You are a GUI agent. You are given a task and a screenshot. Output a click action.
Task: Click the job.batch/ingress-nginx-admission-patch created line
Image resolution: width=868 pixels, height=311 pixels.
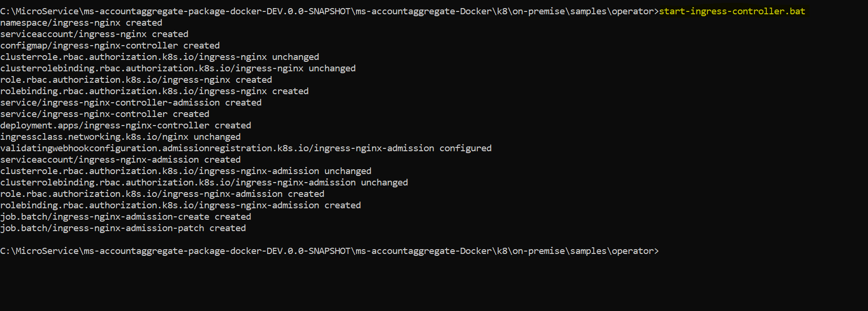point(123,228)
